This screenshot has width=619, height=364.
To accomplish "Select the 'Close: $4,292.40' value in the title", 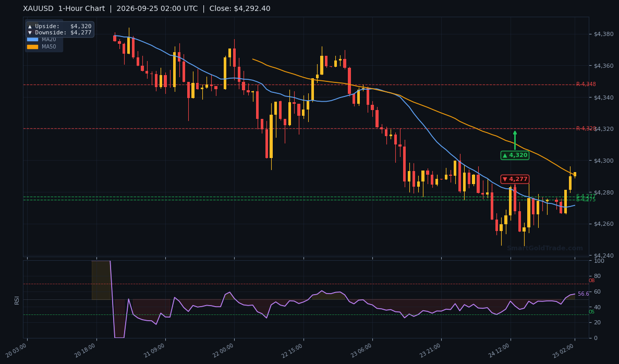I will [x=240, y=8].
